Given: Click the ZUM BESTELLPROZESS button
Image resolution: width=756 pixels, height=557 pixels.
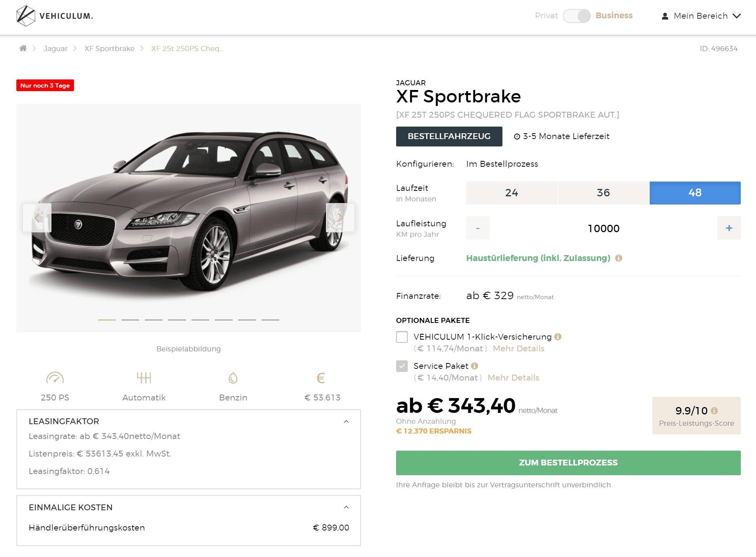Looking at the screenshot, I should coord(568,463).
